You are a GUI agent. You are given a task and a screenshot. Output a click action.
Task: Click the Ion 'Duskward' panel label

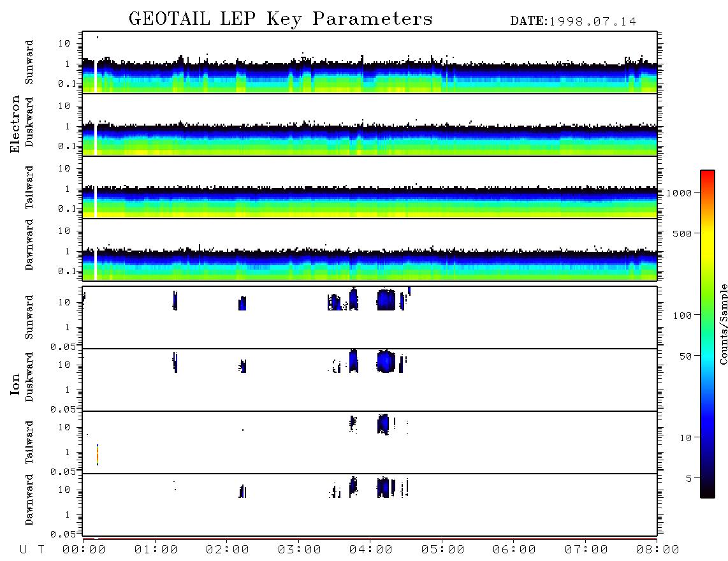click(29, 377)
